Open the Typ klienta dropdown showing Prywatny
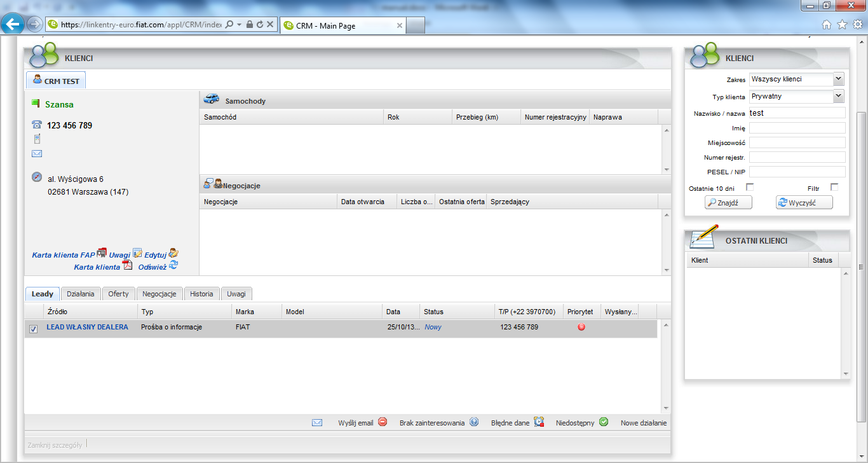The height and width of the screenshot is (463, 868). [x=796, y=97]
